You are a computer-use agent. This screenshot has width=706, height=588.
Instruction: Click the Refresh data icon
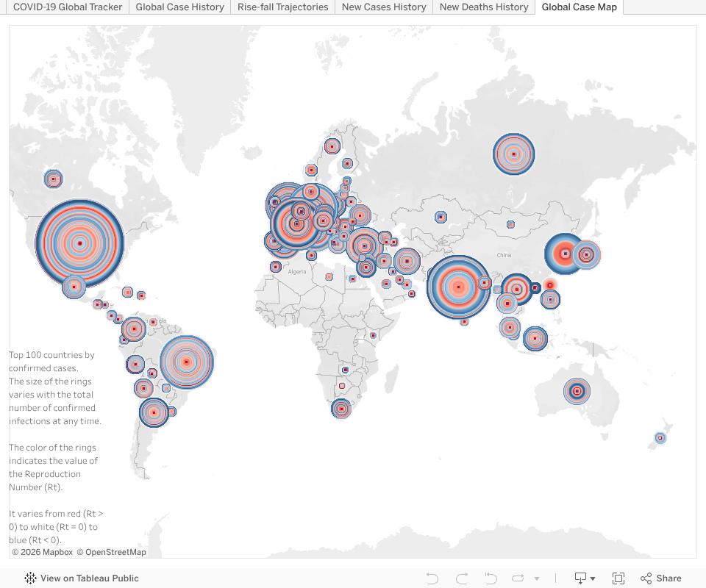(x=518, y=578)
